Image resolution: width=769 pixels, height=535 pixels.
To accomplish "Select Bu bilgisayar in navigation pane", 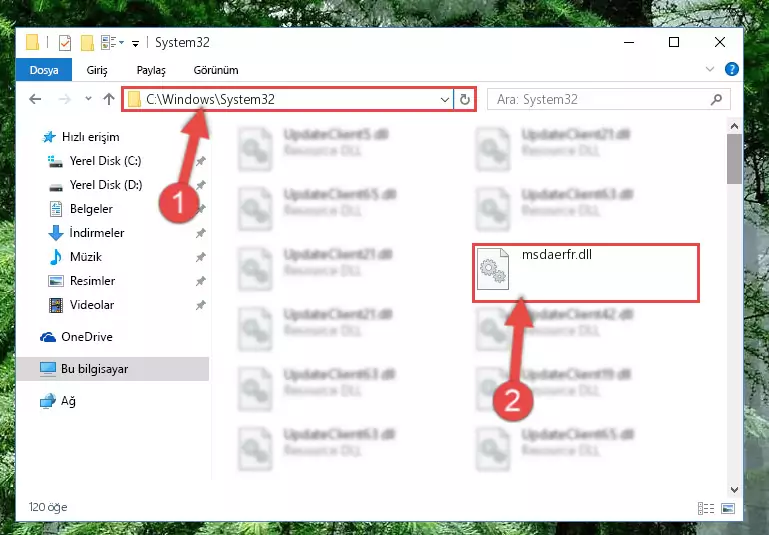I will [x=112, y=369].
